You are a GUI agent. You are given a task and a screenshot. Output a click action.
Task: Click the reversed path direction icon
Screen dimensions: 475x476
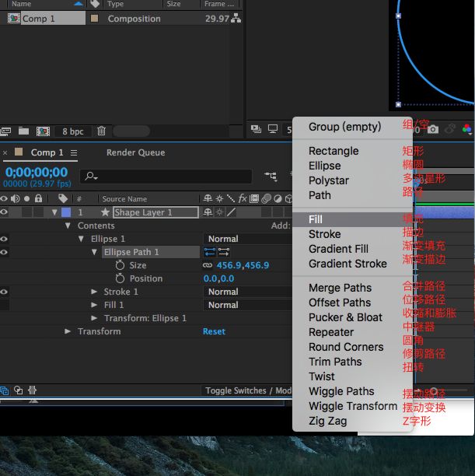tap(224, 252)
